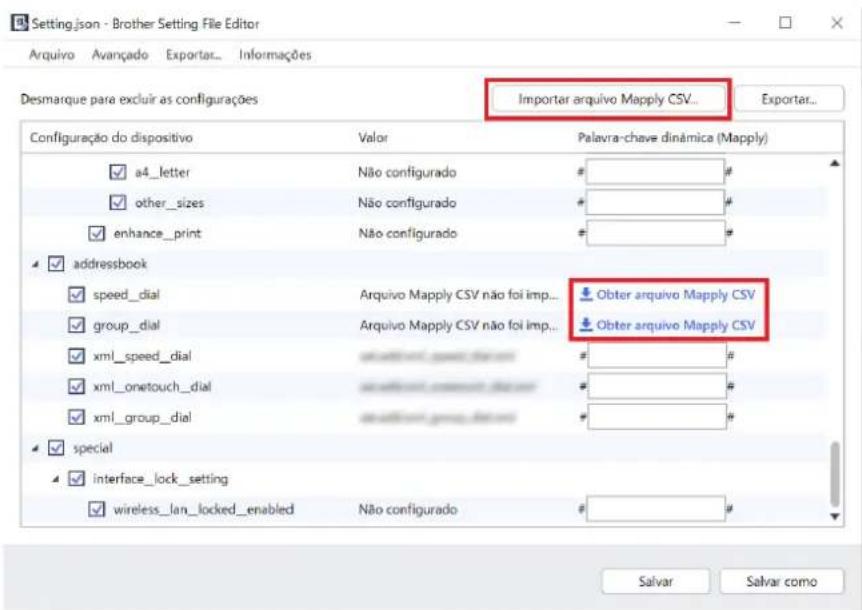
Task: Click the Brother app icon in title bar
Action: pyautogui.click(x=19, y=23)
